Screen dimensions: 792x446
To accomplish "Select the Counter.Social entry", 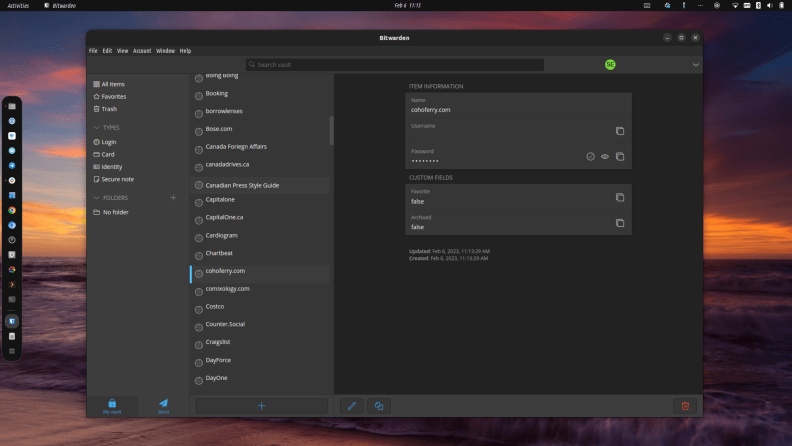I will click(x=260, y=326).
